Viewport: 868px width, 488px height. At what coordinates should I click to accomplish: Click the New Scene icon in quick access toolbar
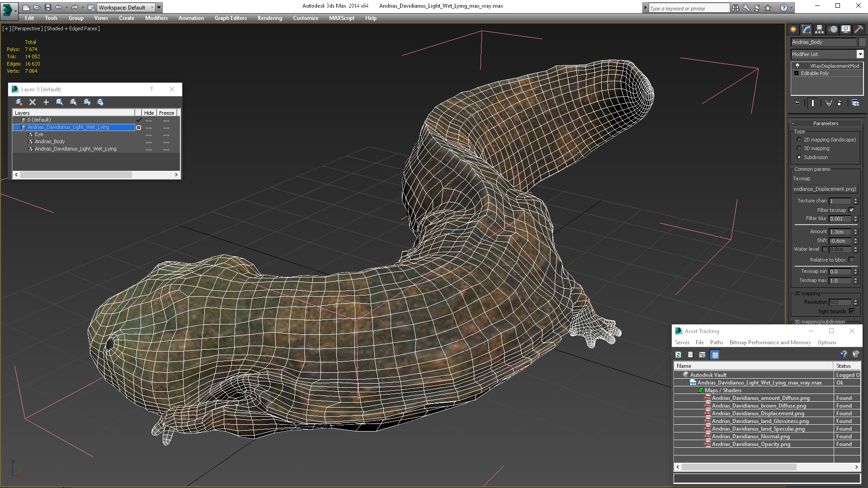26,7
